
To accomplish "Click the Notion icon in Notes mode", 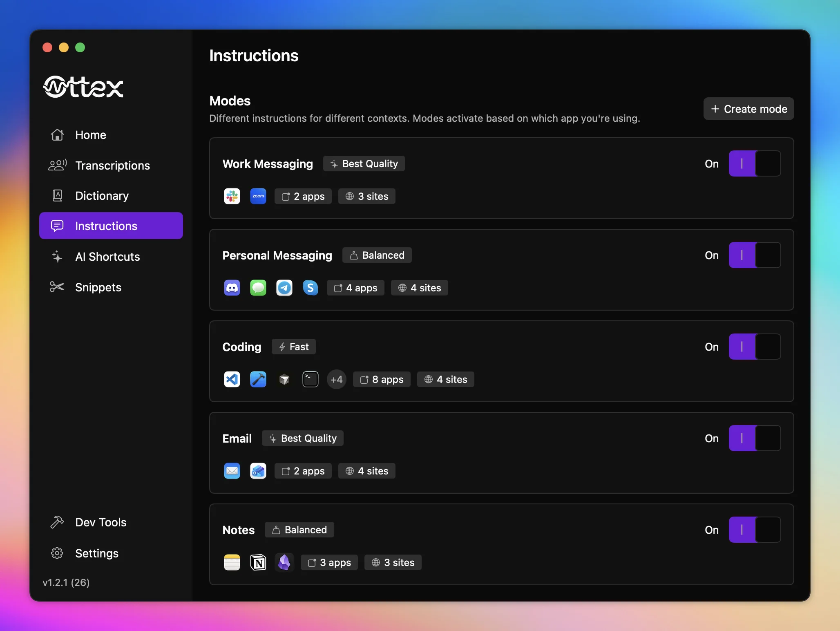I will [x=258, y=562].
